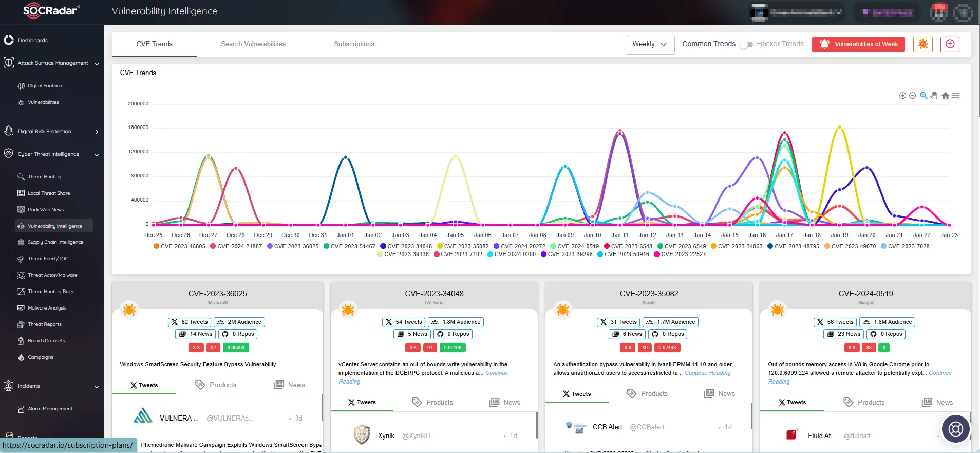Click the chart zoom-out icon

[x=912, y=96]
